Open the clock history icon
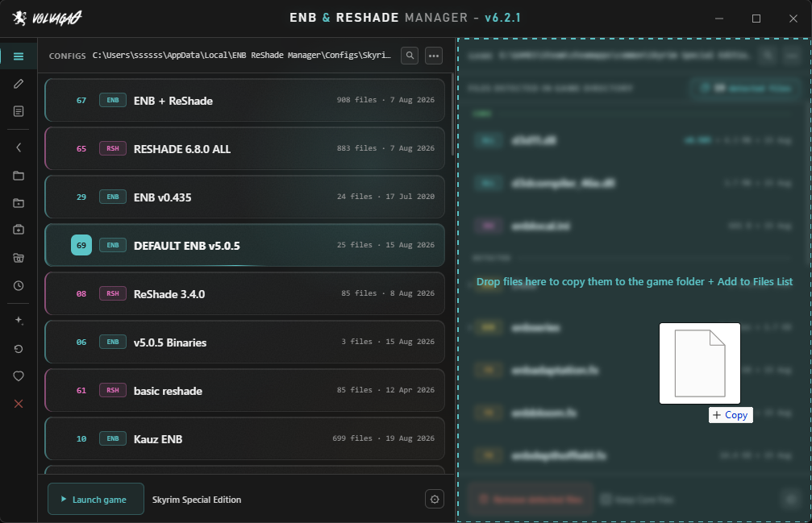 click(x=18, y=285)
